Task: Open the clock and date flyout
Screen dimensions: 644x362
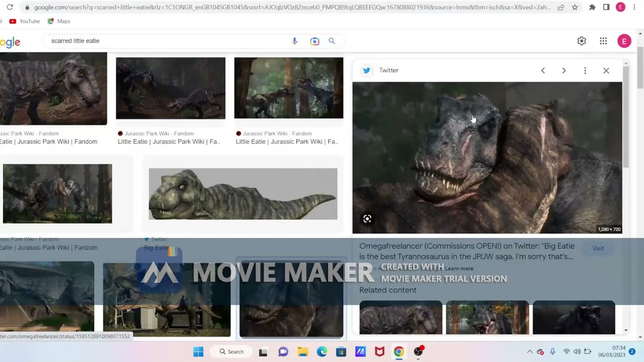Action: tap(612, 351)
